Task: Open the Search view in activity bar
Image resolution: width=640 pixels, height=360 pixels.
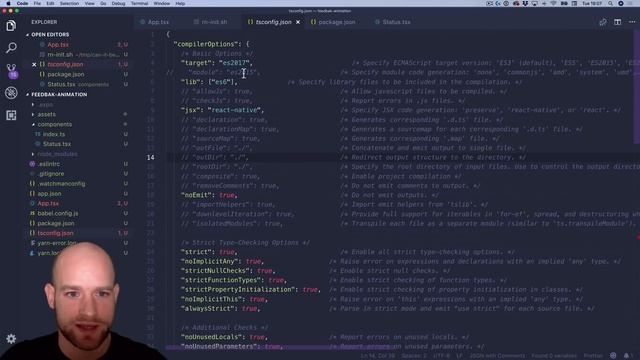Action: pos(11,48)
